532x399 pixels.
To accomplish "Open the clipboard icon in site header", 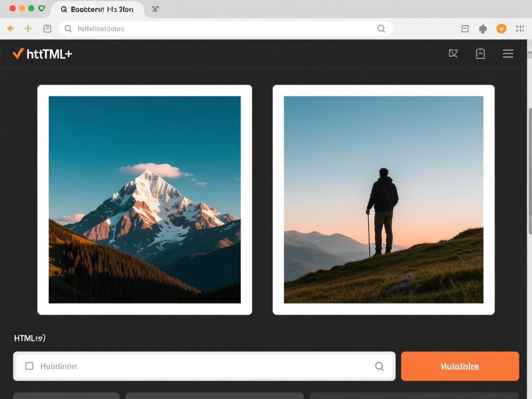I will 480,54.
